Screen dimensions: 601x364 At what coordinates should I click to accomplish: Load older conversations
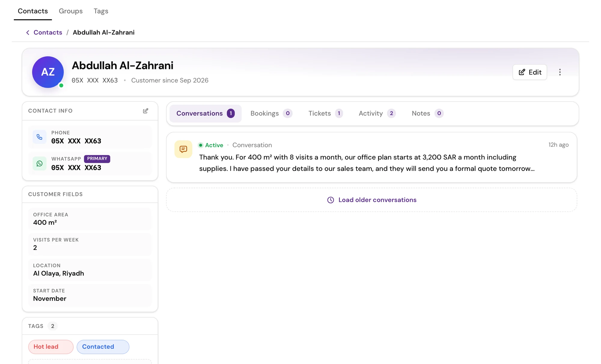[x=372, y=200]
